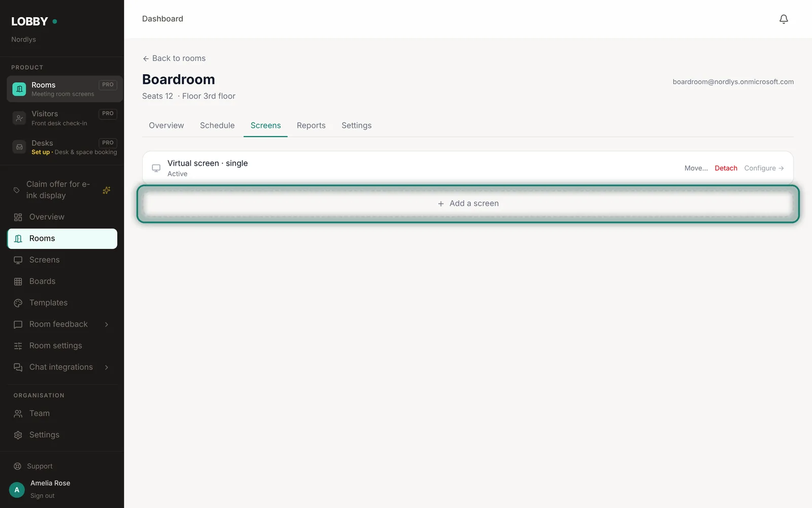The image size is (812, 508).
Task: Click the Boardroom page heading
Action: 179,79
